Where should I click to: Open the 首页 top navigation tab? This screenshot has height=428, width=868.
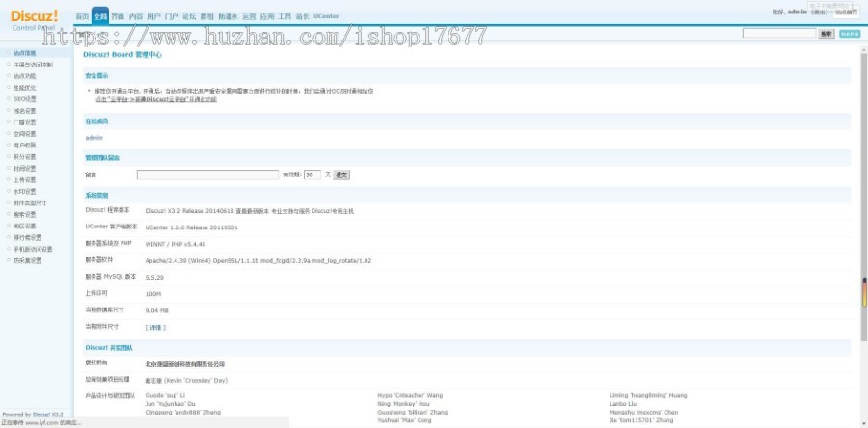pos(82,16)
